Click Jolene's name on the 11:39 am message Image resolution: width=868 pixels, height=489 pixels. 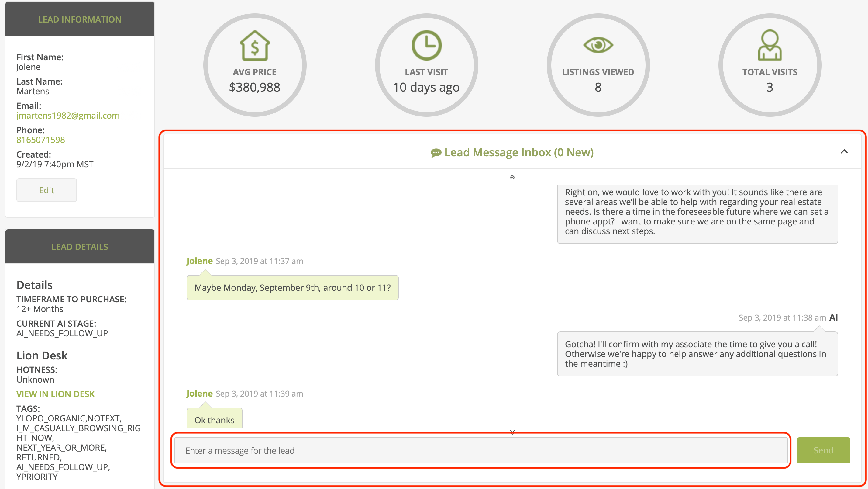[x=199, y=393]
